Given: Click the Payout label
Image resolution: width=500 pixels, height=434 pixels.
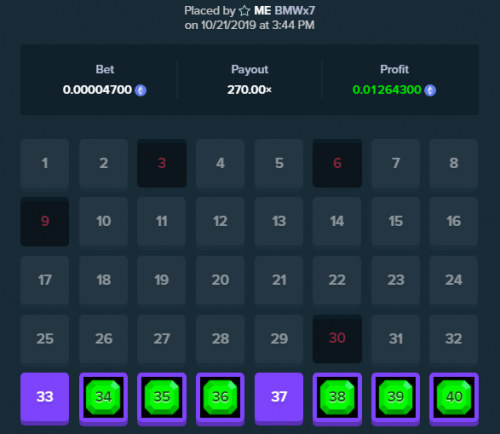Looking at the screenshot, I should (x=250, y=69).
